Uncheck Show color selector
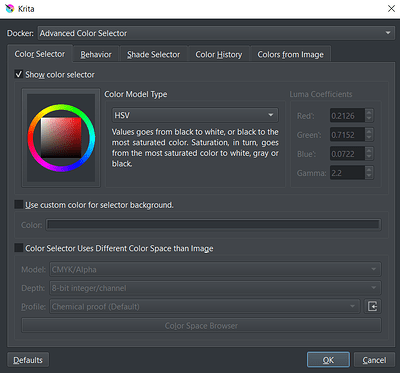Screen dimensions: 400x373 coord(19,74)
